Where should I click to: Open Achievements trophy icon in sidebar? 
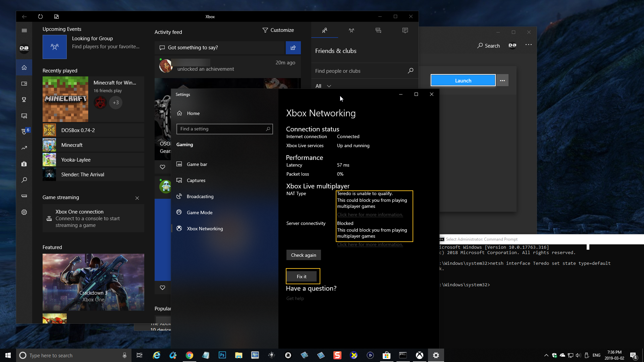coord(24,100)
